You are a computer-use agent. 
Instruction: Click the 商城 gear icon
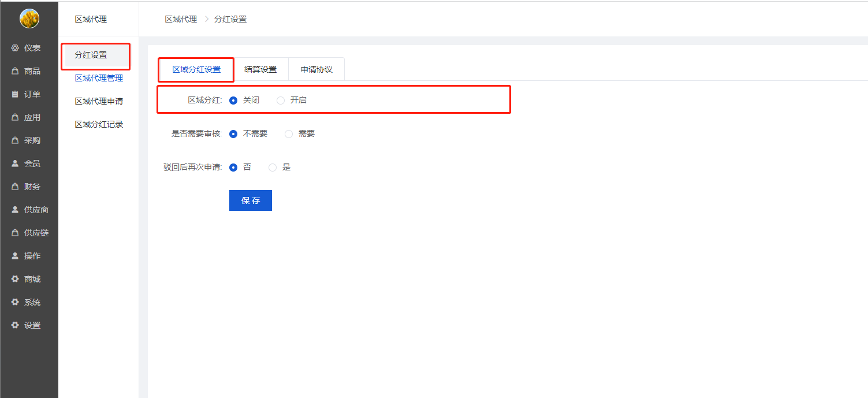coord(15,279)
